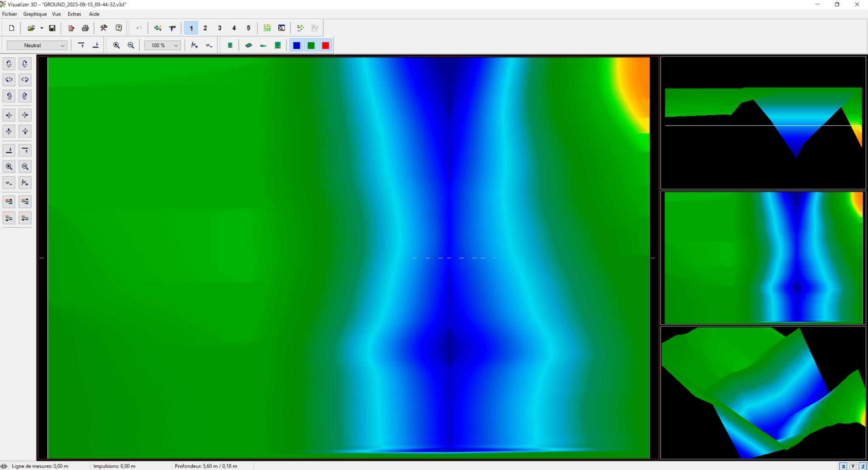The image size is (868, 470).
Task: Open the Extras menu
Action: coord(74,14)
